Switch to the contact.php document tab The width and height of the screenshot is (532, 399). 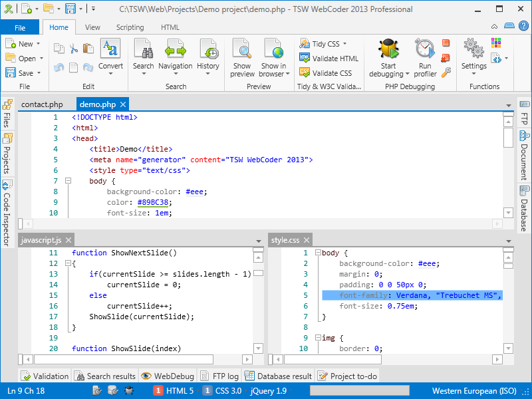[x=42, y=104]
